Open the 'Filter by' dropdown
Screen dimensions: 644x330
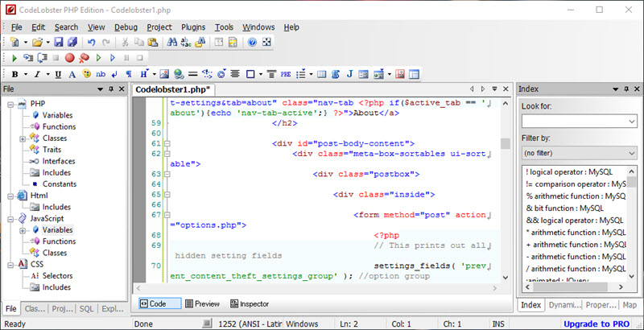tap(632, 153)
